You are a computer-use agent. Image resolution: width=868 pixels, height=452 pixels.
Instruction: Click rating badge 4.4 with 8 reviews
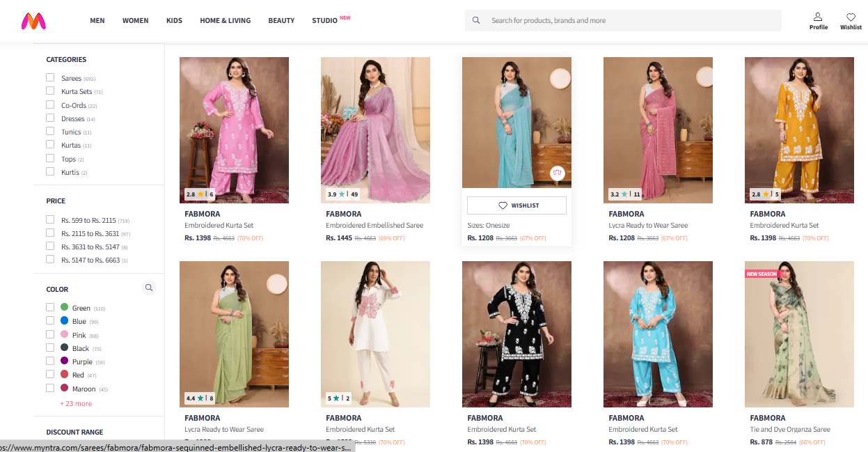coord(200,398)
